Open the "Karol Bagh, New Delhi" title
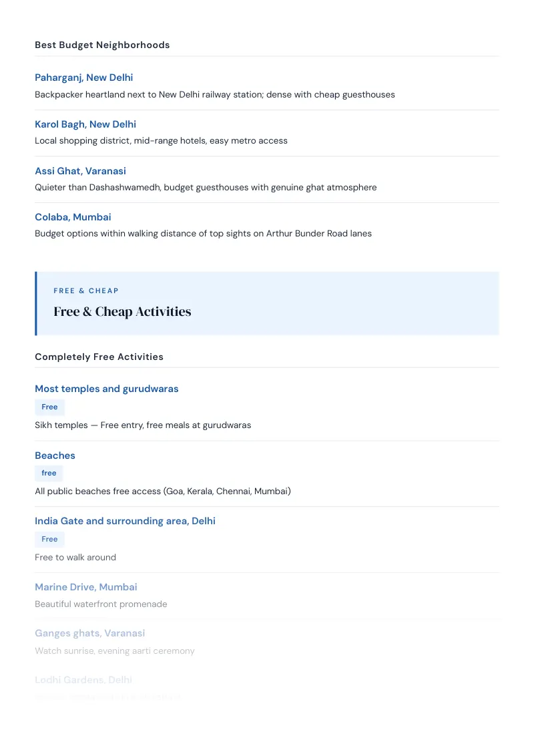 click(85, 124)
